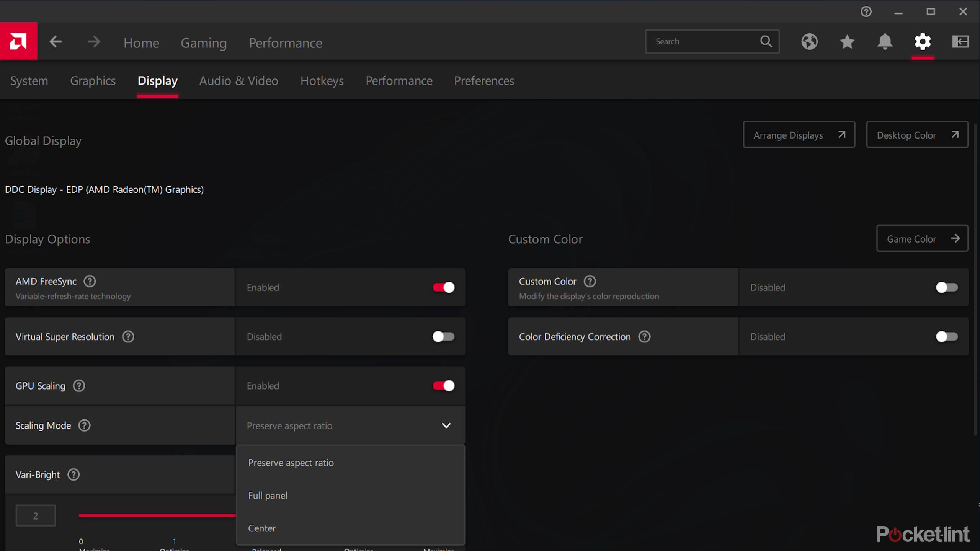
Task: Open AMD Radeon settings gear icon
Action: [923, 41]
